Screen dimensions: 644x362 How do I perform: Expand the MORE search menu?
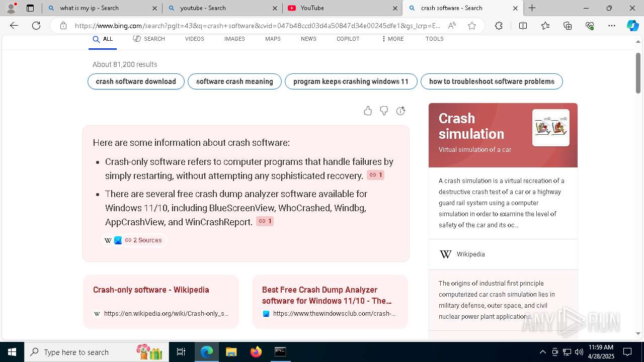pos(392,39)
